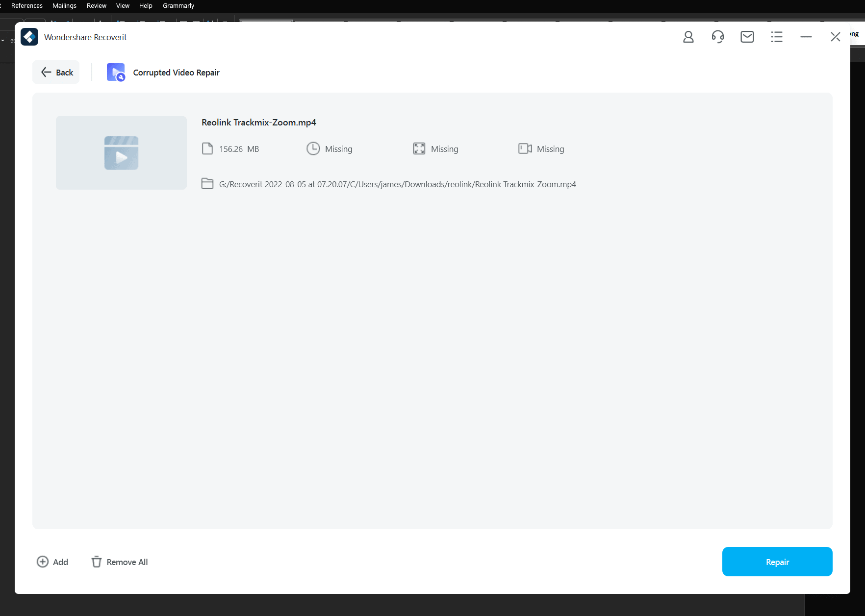Click the video camera codec icon
This screenshot has width=865, height=616.
(x=525, y=149)
